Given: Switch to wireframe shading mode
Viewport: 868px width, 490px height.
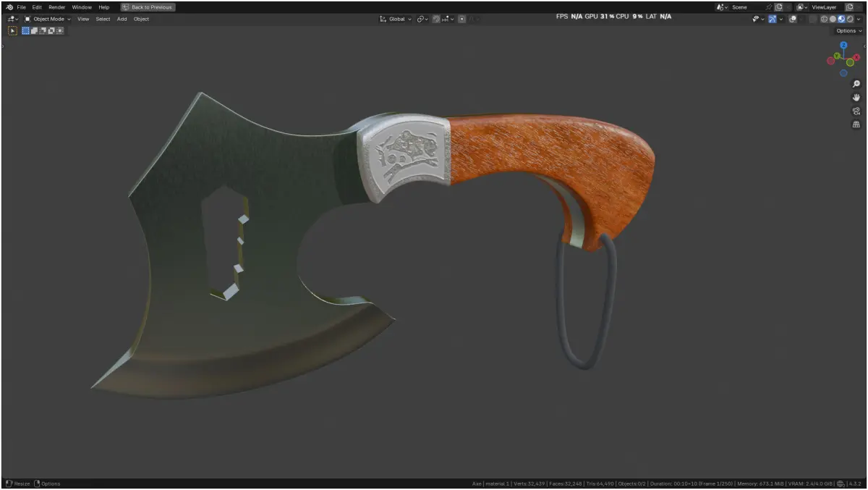Looking at the screenshot, I should (x=824, y=19).
